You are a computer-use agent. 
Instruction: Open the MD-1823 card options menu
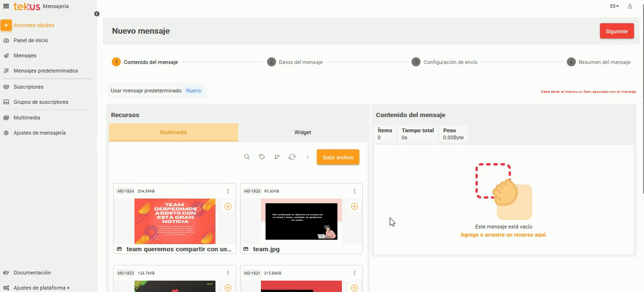tap(355, 192)
